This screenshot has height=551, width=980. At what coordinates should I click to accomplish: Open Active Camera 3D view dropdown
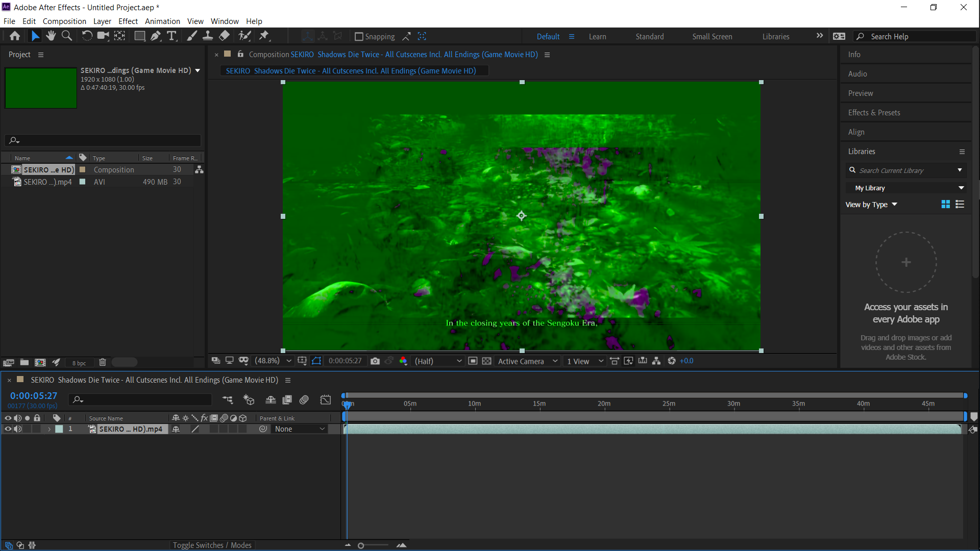[528, 361]
